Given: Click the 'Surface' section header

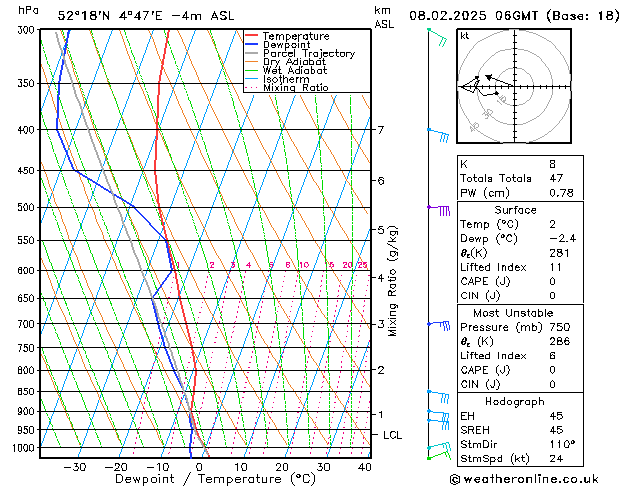Looking at the screenshot, I should tap(515, 210).
